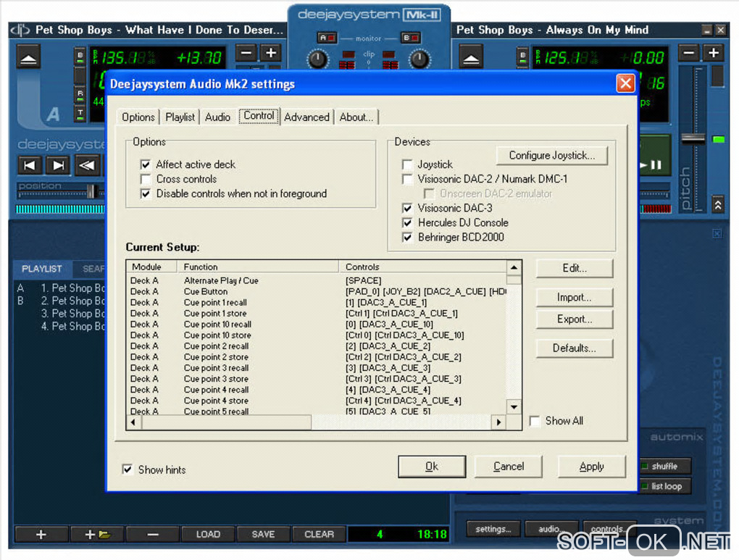Click SAVE playlist button

click(263, 535)
